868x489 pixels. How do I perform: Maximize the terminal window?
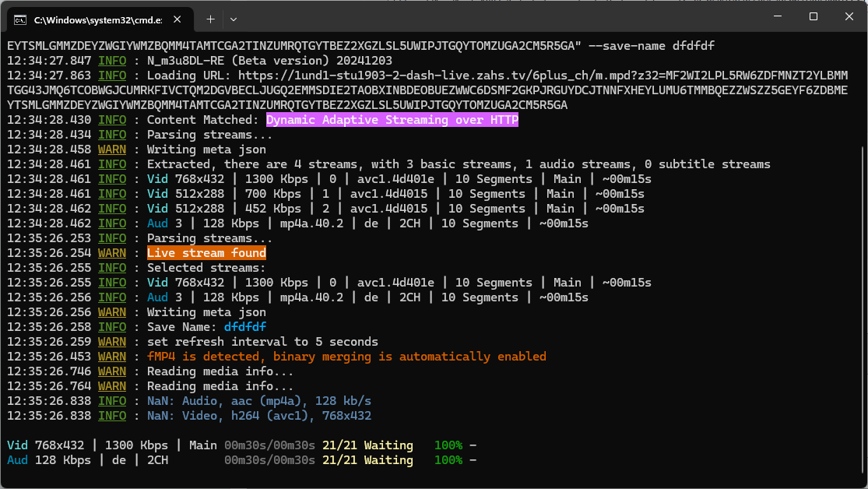tap(813, 17)
